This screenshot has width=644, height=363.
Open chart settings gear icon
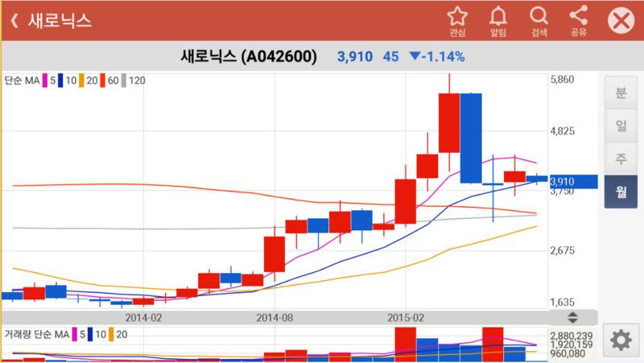point(621,340)
